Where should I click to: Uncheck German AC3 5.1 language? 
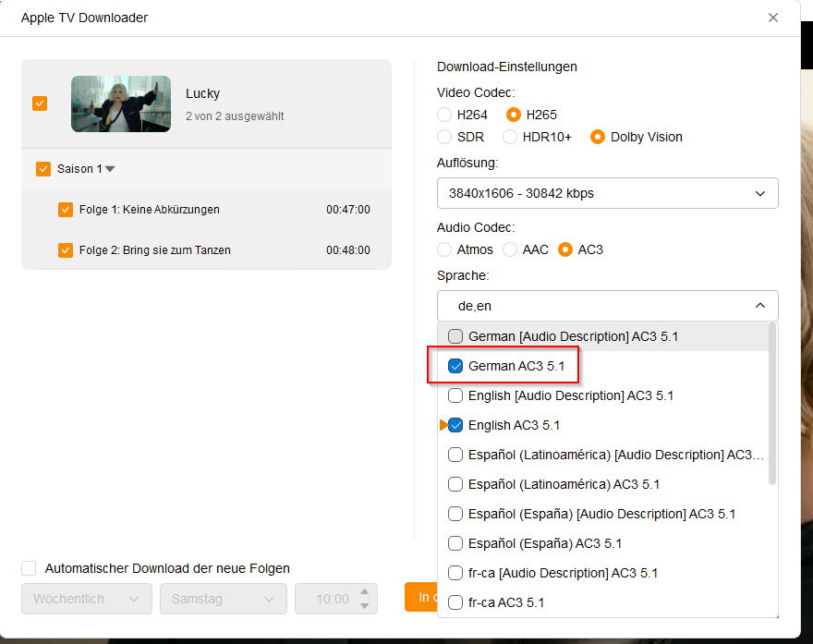[x=455, y=366]
